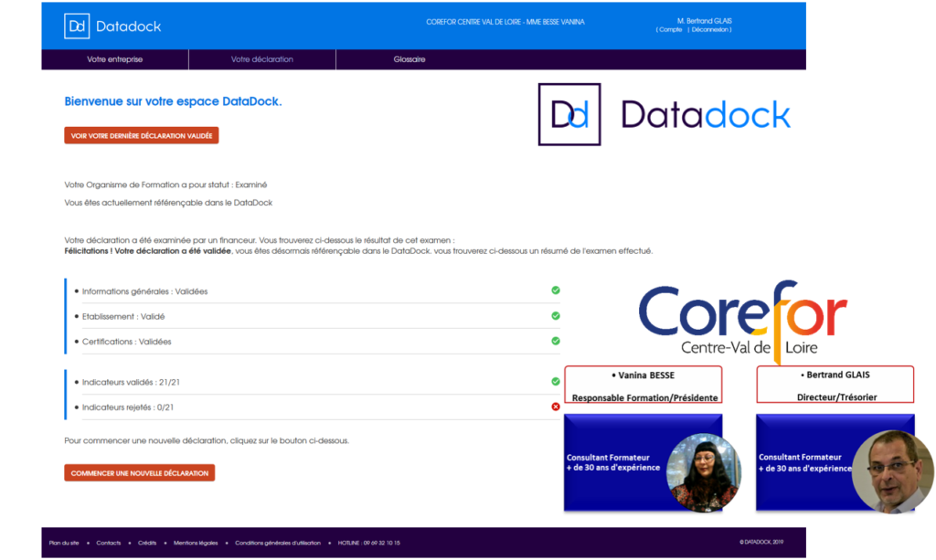This screenshot has height=560, width=936.
Task: Click the Indicateurs validés : 21/21 text
Action: [x=131, y=382]
